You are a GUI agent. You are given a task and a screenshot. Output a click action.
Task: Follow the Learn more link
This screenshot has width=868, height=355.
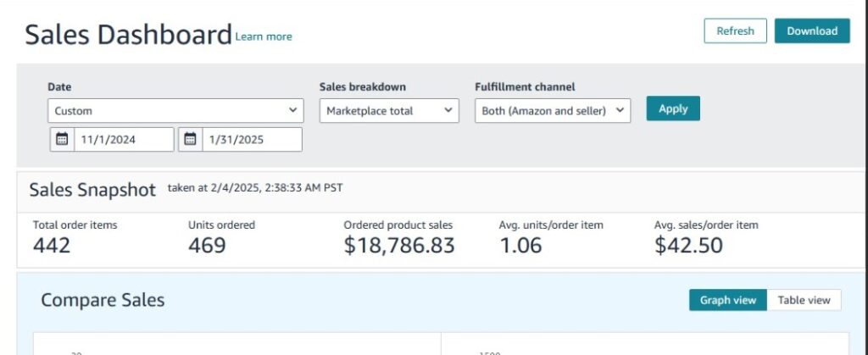pyautogui.click(x=264, y=36)
